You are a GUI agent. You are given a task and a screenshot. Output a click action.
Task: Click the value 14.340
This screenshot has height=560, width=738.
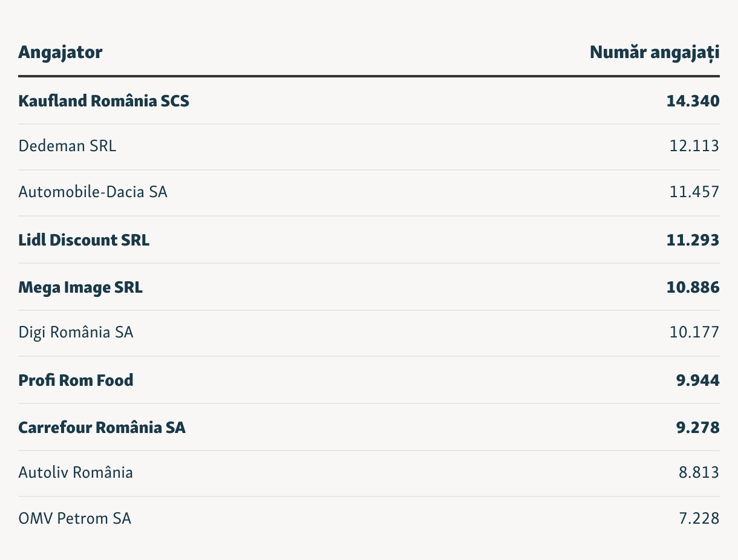coord(693,101)
